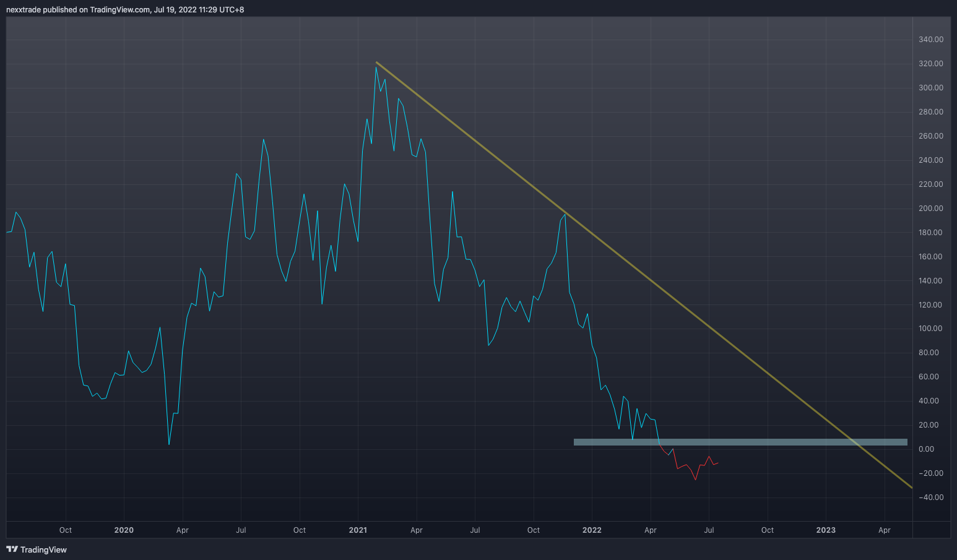Viewport: 957px width, 560px height.
Task: Click the 40.00 price axis label
Action: point(929,401)
